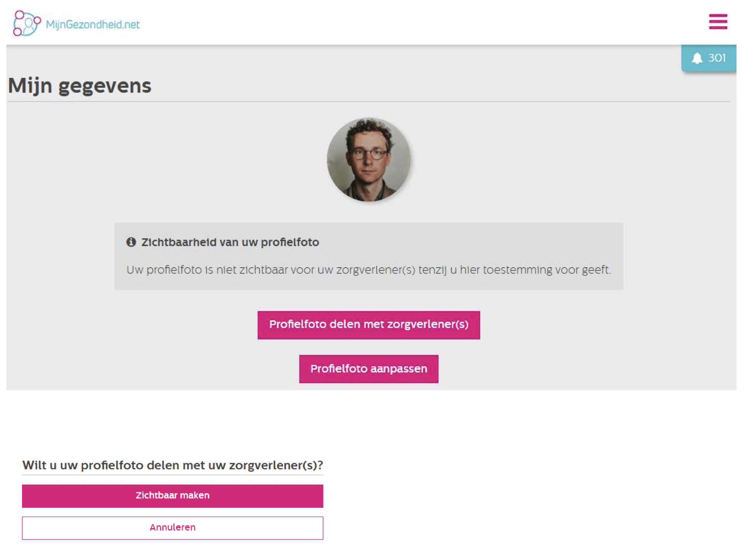Click the divider line under Mijn gegevens
756x549 pixels.
[x=368, y=101]
